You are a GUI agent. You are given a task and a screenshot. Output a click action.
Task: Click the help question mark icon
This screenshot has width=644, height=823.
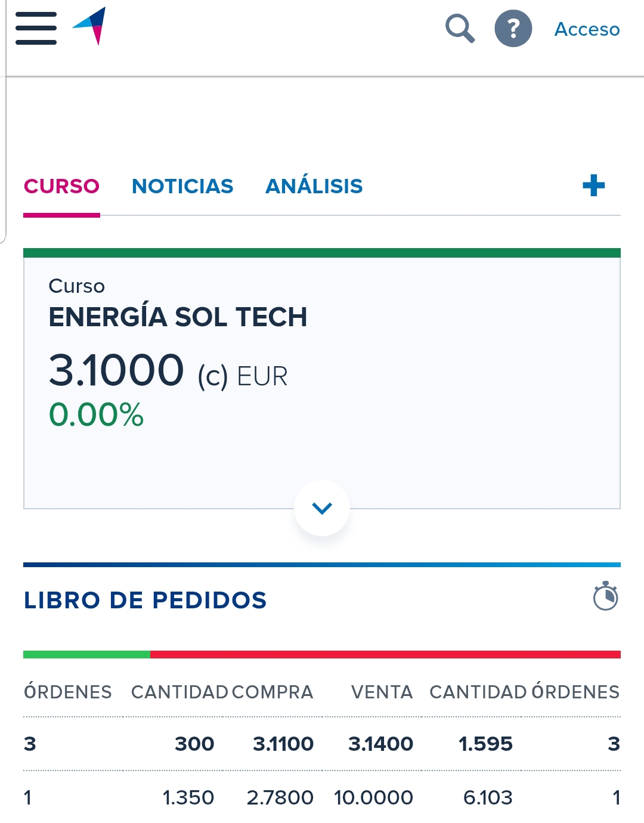point(513,28)
